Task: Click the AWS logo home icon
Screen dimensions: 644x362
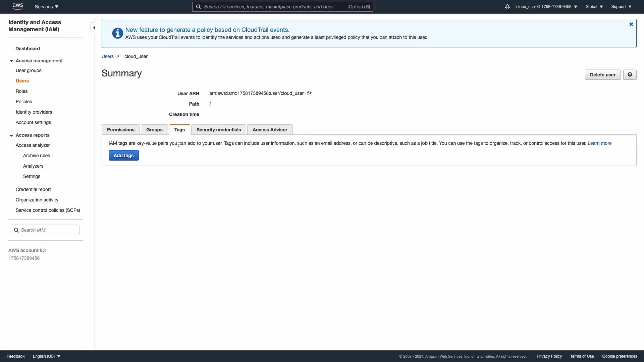Action: point(17,6)
